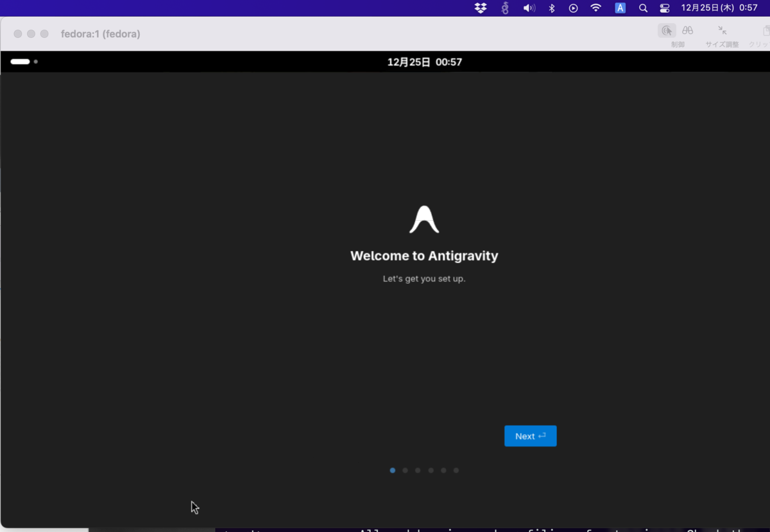The image size is (770, 532).
Task: Click the 'fedora:1 (fedora)' window title
Action: point(101,34)
